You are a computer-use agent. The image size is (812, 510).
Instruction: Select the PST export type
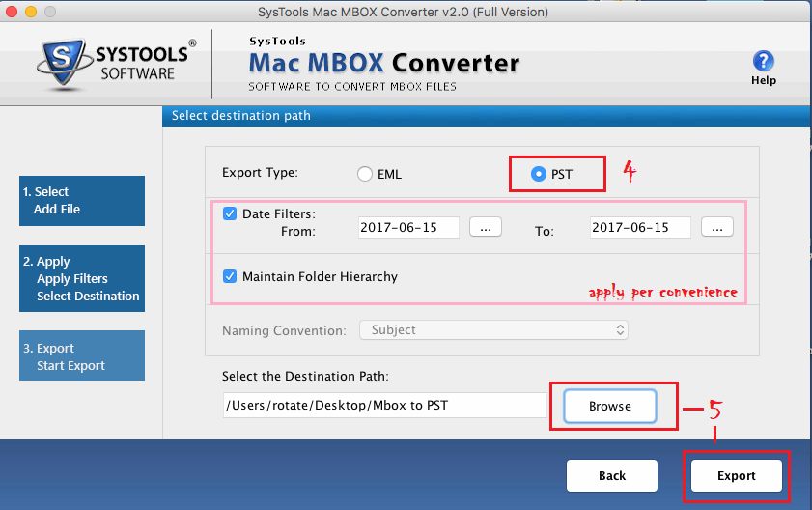(538, 174)
